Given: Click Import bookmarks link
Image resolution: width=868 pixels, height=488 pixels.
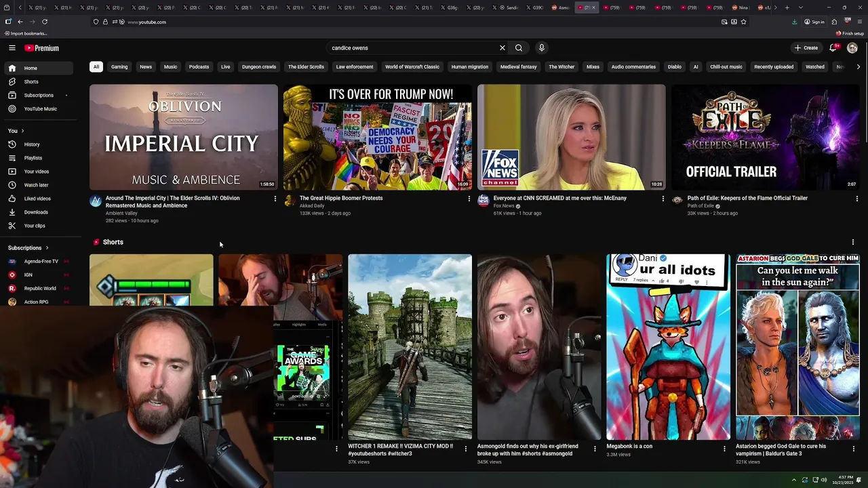Looking at the screenshot, I should [x=26, y=33].
